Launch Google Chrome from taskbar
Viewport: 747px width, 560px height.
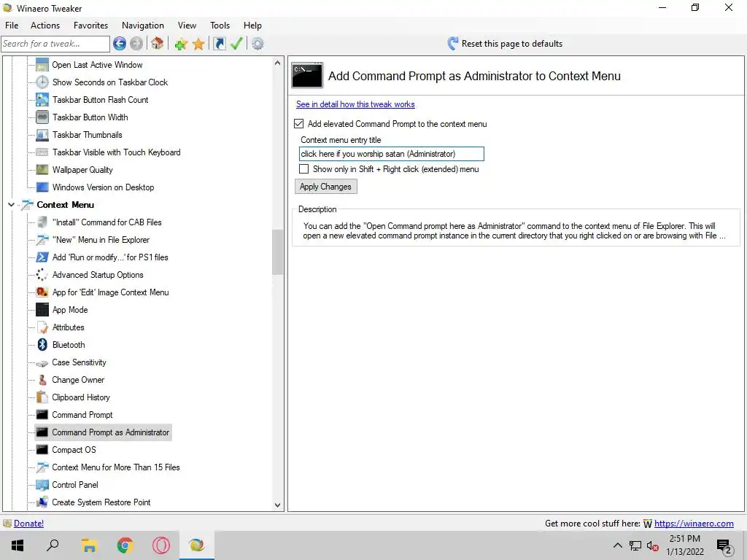tap(125, 545)
